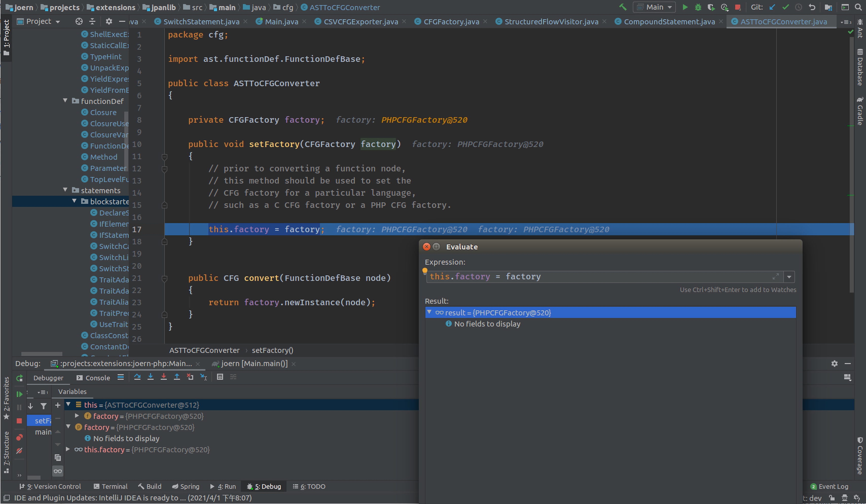Show hidden editor tabs list
This screenshot has height=504, width=866.
pos(846,22)
